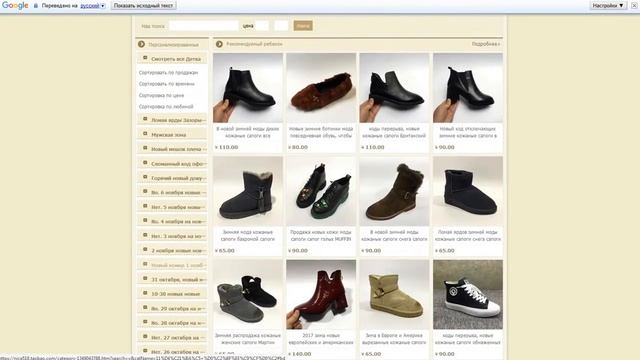Open the black heeled boot ¥90.00 photo
Screen dimensions: 640x360
(x=468, y=88)
